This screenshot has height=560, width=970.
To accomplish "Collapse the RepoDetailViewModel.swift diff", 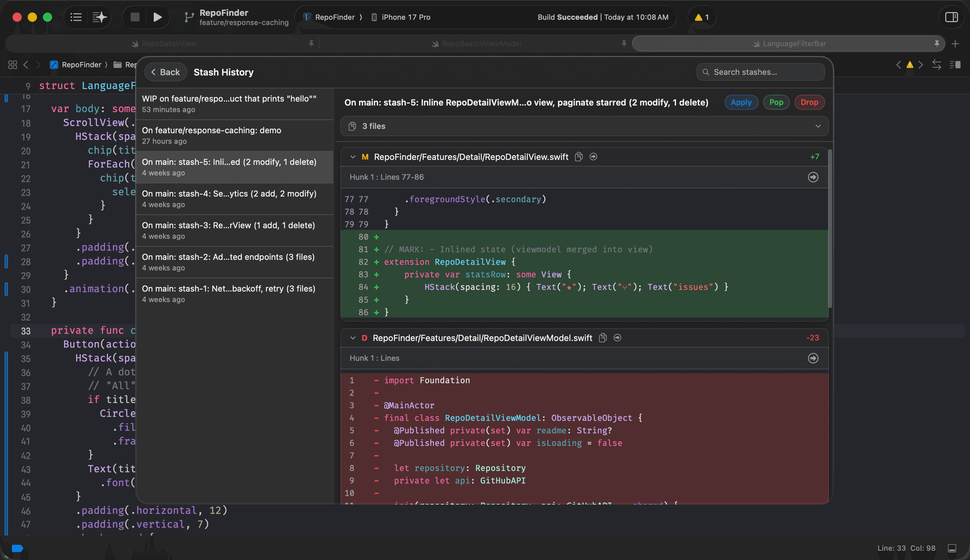I will (352, 338).
